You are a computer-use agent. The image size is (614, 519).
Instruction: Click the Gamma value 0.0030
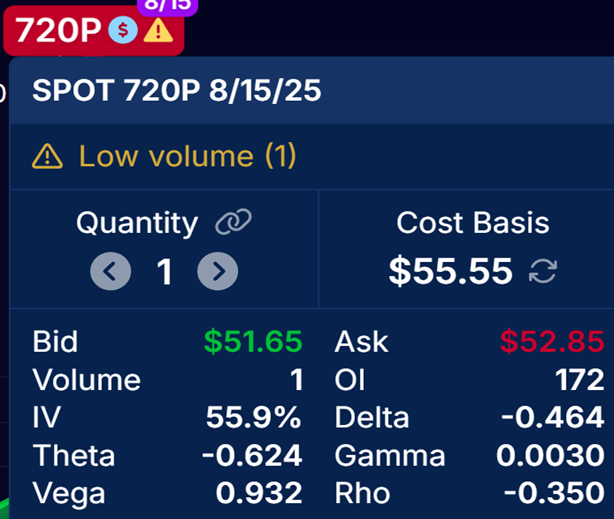pos(551,455)
